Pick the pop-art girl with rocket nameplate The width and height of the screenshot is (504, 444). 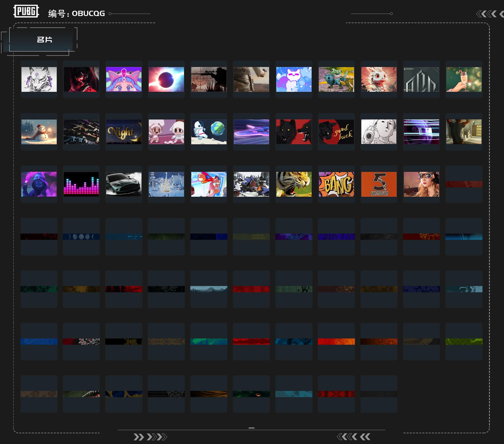209,184
